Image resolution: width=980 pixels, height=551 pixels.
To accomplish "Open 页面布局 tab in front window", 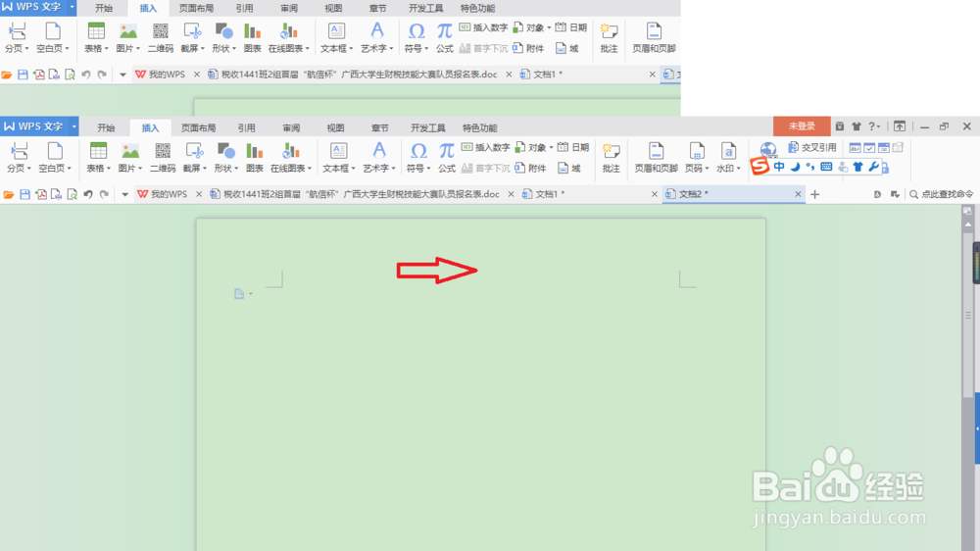I will (198, 127).
